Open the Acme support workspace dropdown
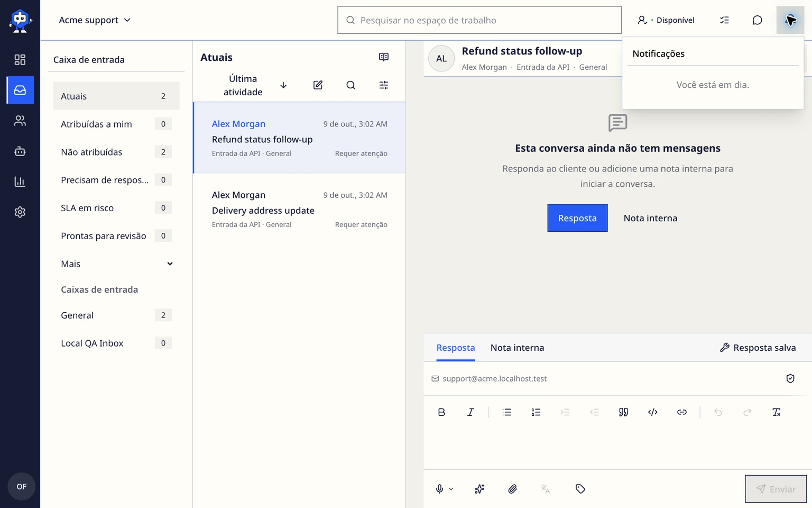812x508 pixels. 95,20
